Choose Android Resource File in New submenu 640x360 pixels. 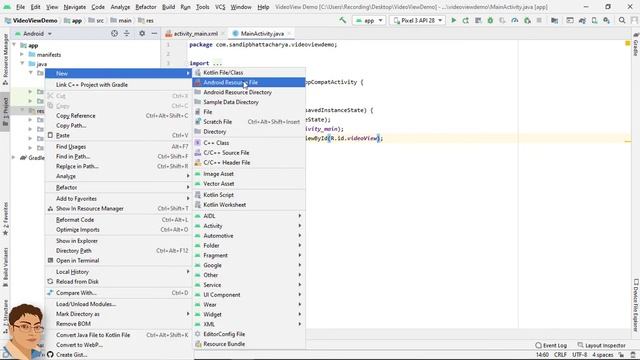click(x=249, y=82)
